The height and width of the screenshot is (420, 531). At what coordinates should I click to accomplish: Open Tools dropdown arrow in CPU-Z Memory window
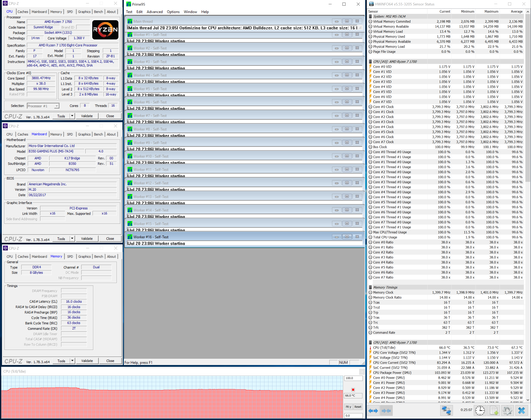[x=72, y=361]
